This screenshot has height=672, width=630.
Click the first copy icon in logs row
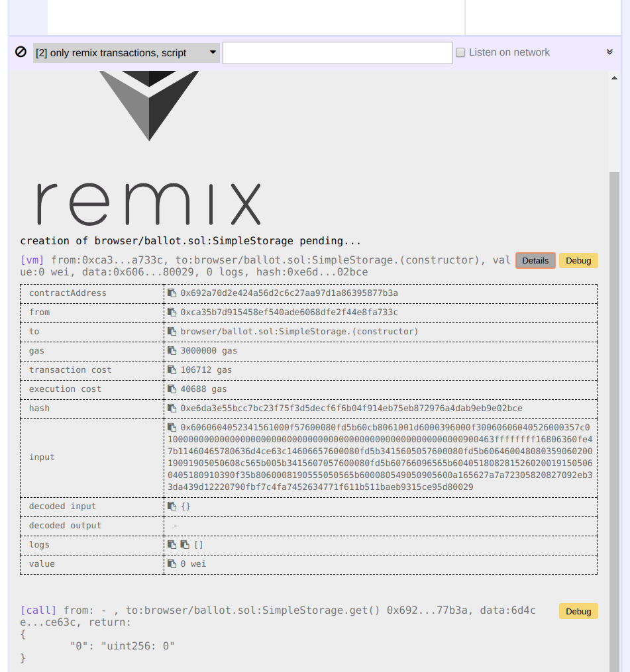172,545
